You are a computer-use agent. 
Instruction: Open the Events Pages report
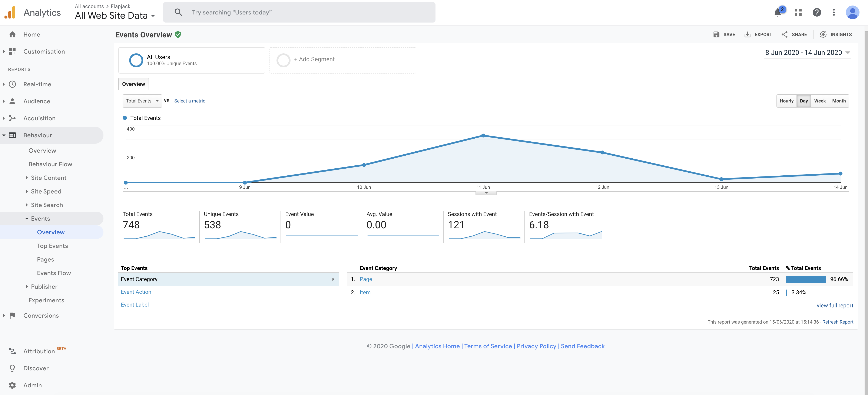point(46,259)
